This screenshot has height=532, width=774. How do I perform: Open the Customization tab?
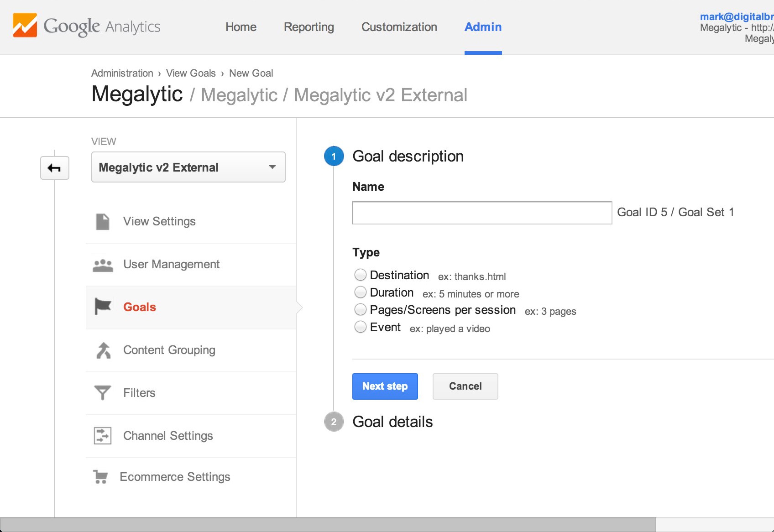click(399, 27)
